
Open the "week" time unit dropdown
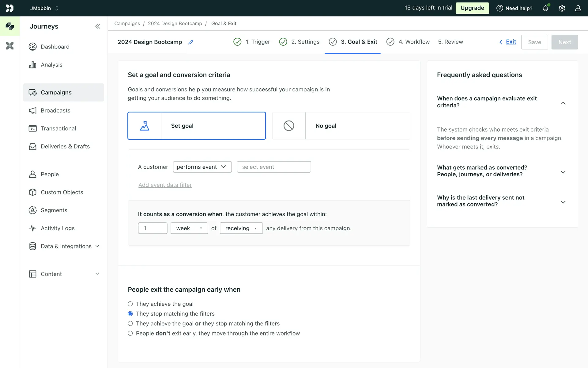pos(189,228)
